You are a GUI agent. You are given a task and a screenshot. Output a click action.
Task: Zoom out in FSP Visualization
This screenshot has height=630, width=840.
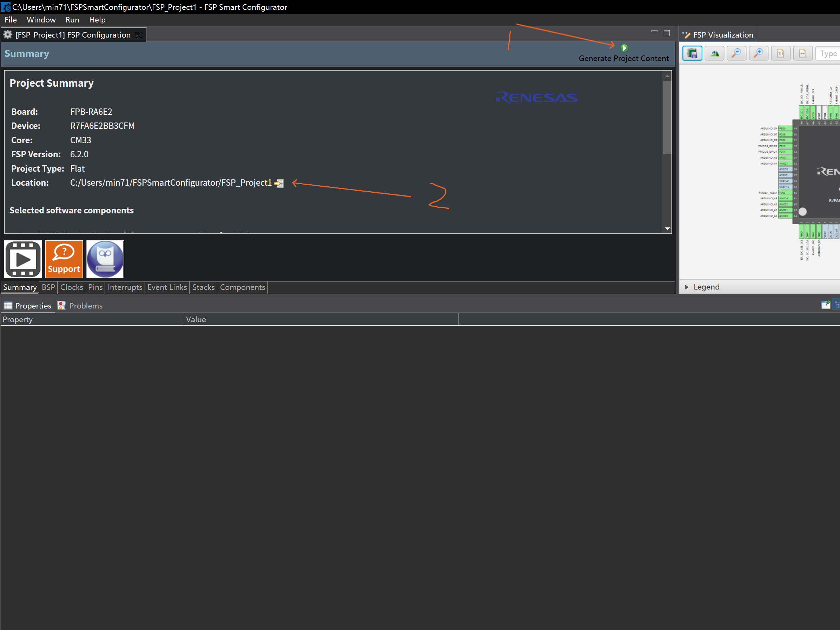[x=736, y=54]
